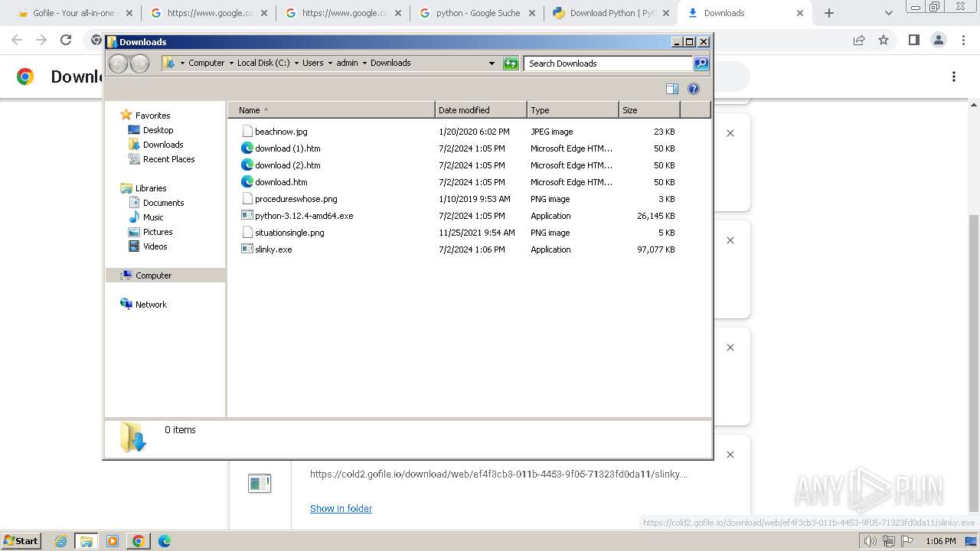Select the beachnow.jpg file icon
Viewport: 980px width, 551px height.
(247, 132)
